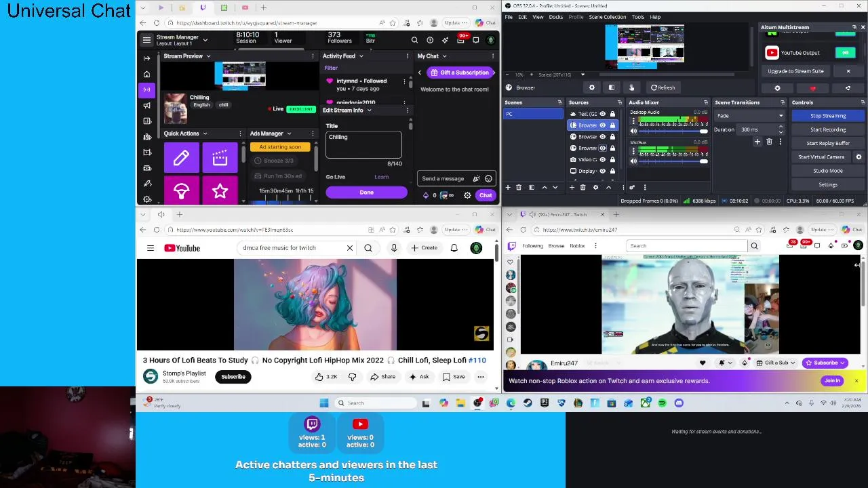
Task: Expand Edit Stream Info panel dropdown
Action: pos(369,110)
